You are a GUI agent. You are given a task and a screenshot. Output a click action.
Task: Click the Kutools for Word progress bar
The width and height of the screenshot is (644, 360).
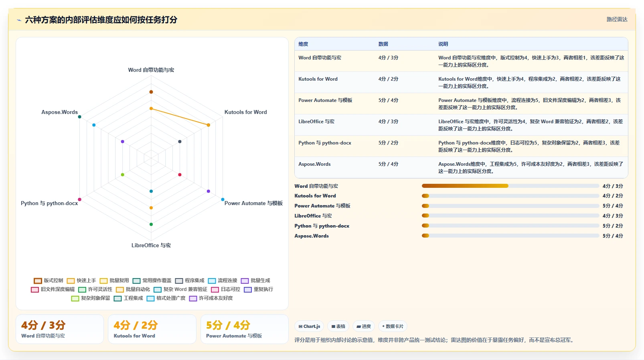click(x=510, y=196)
